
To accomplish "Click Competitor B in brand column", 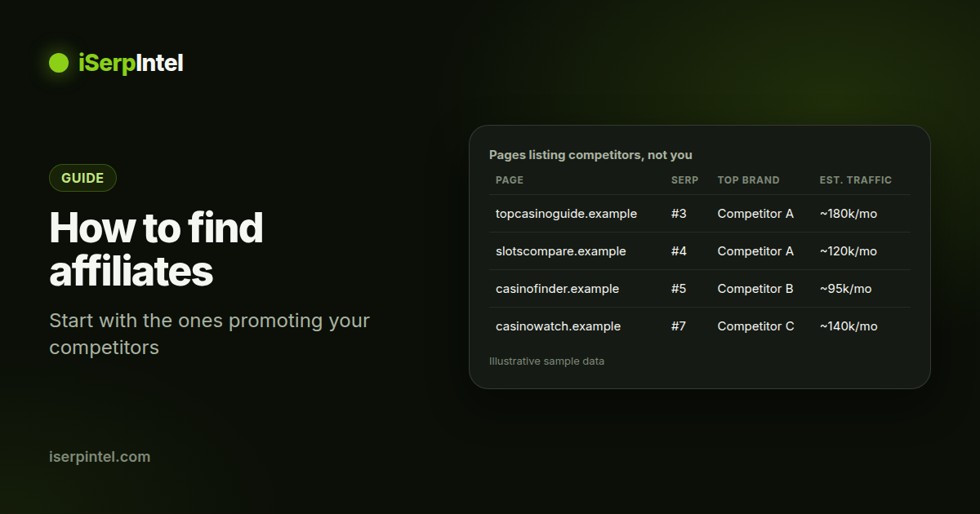I will pyautogui.click(x=755, y=289).
